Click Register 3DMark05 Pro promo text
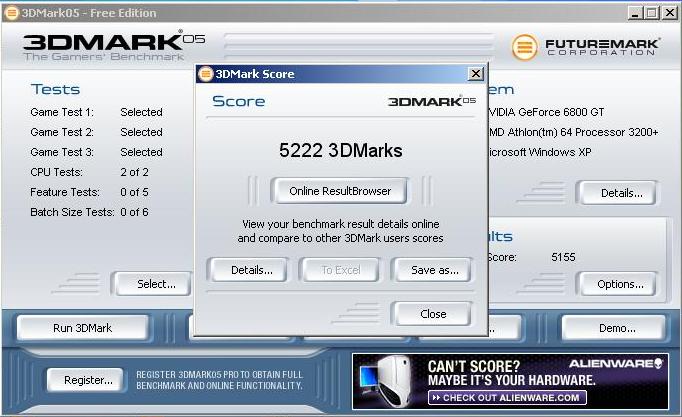This screenshot has height=417, width=682. [219, 380]
